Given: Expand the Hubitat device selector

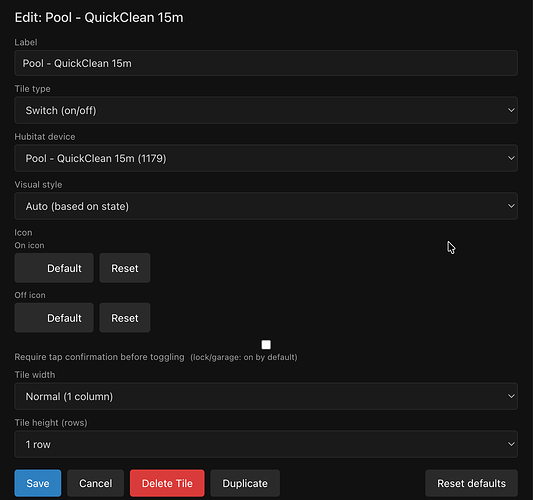Looking at the screenshot, I should pos(266,158).
